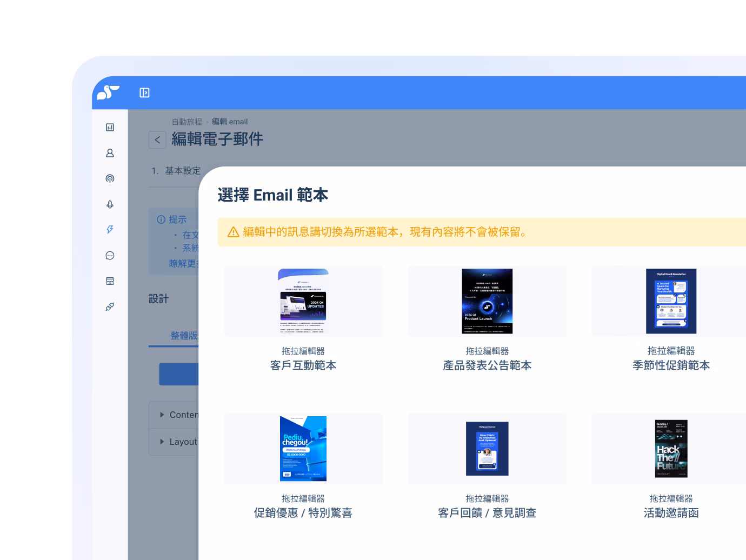Click the 季節性促銷範本 title text

tap(671, 365)
